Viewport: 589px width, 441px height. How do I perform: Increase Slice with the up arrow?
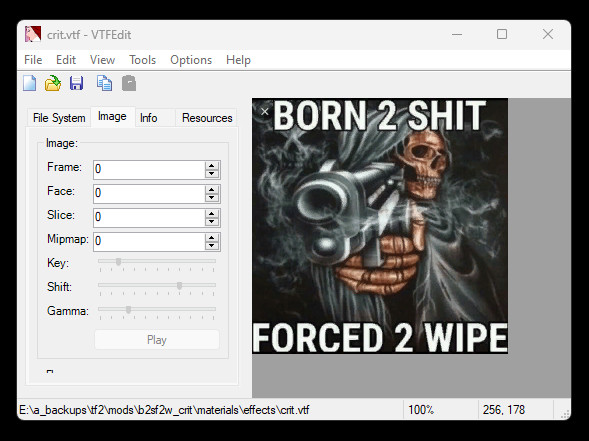(212, 213)
